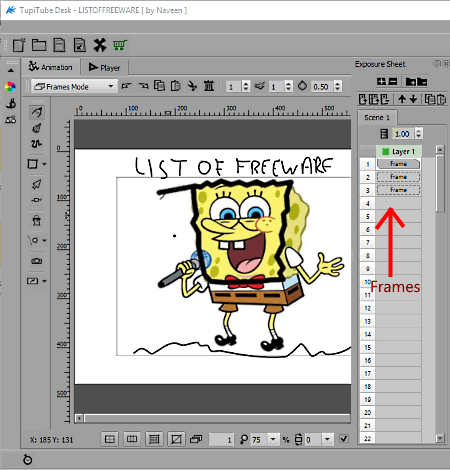Click the stopwatch icon in the bottom bar

[28, 460]
